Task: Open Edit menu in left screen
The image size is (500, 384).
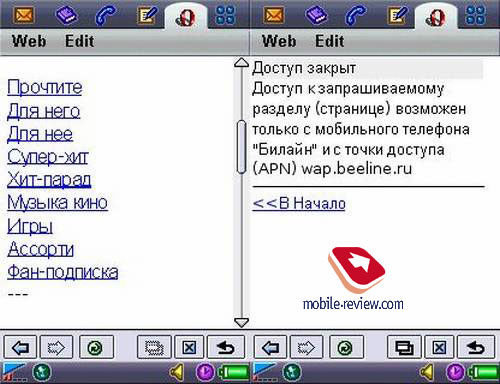Action: coord(79,41)
